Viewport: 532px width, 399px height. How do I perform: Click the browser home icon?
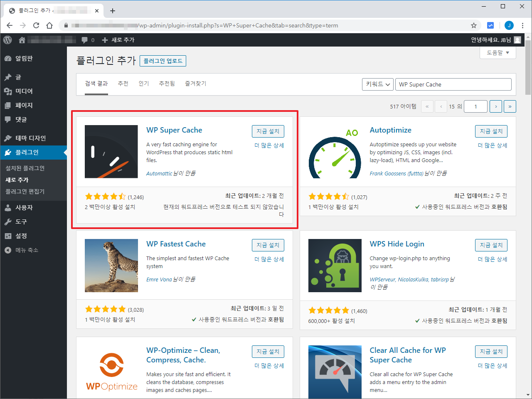pos(49,25)
